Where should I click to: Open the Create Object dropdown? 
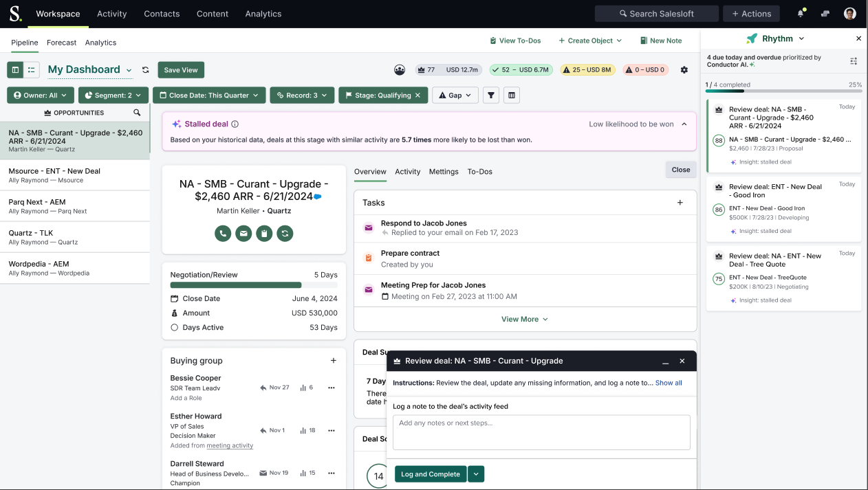590,41
